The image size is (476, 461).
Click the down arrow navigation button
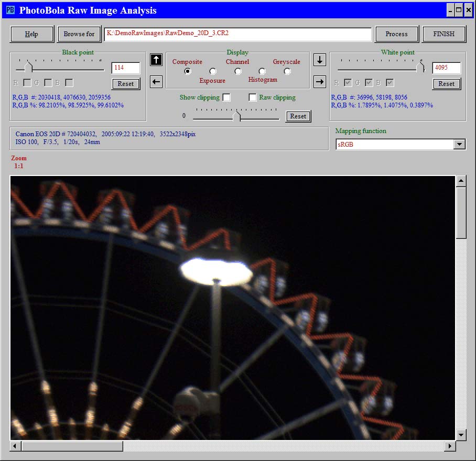point(320,60)
